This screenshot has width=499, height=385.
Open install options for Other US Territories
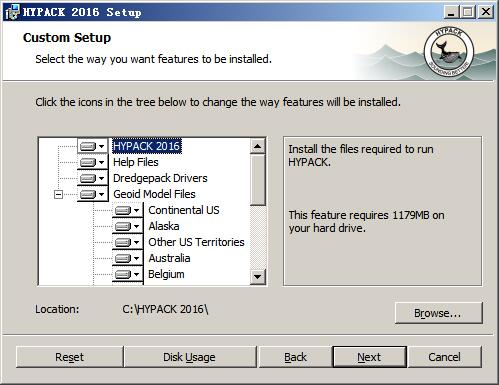128,242
